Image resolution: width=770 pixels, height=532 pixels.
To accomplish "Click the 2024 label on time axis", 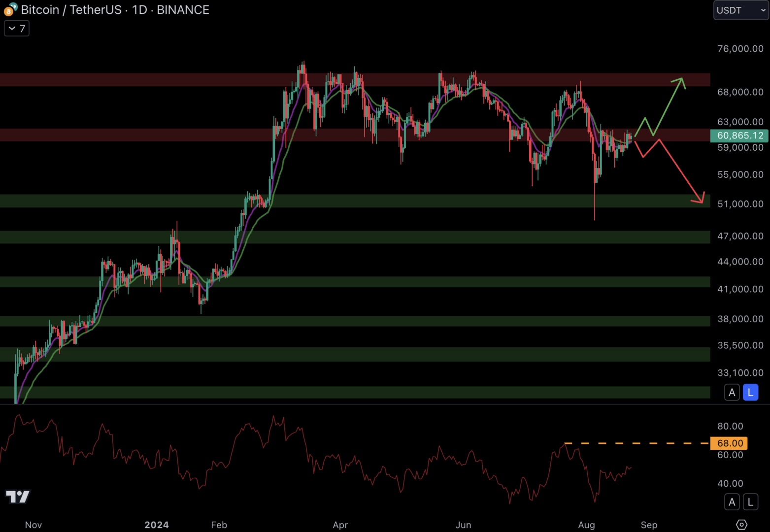I will 157,525.
